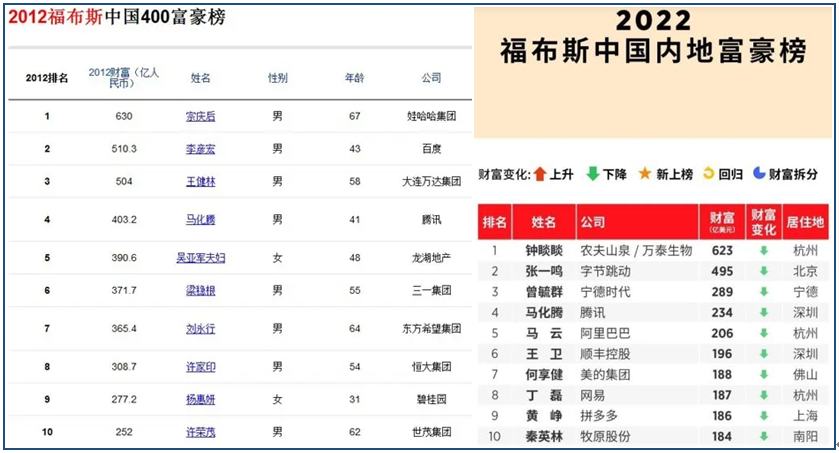Click the green down arrow in 马云 row
This screenshot has width=839, height=453.
point(764,333)
